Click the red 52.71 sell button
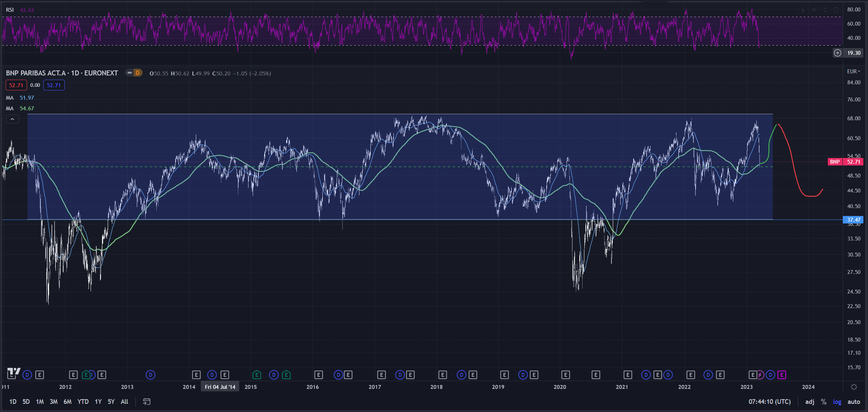The height and width of the screenshot is (412, 868). [16, 85]
